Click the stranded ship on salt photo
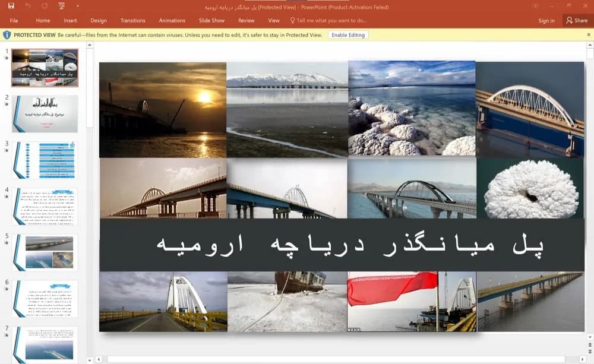 tap(287, 302)
